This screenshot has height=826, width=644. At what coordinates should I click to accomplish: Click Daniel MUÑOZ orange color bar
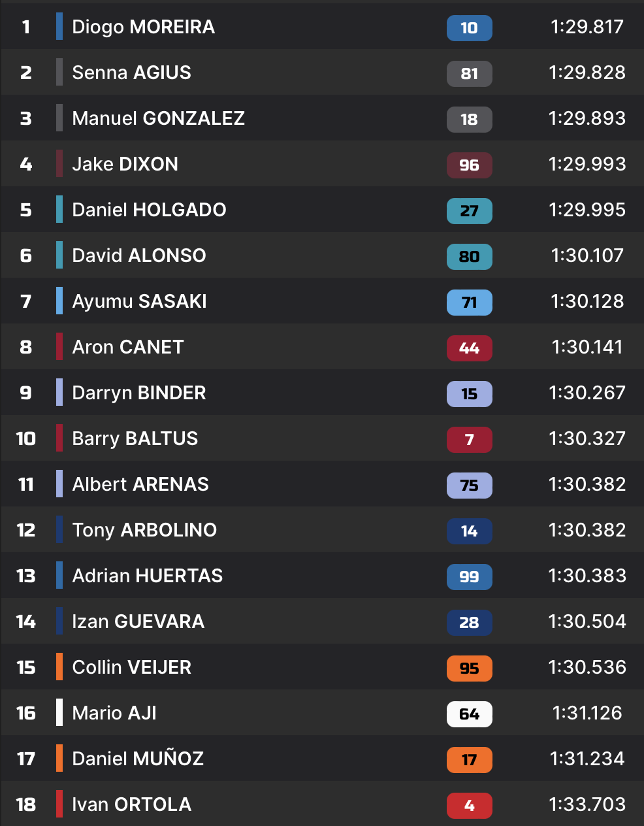(59, 759)
